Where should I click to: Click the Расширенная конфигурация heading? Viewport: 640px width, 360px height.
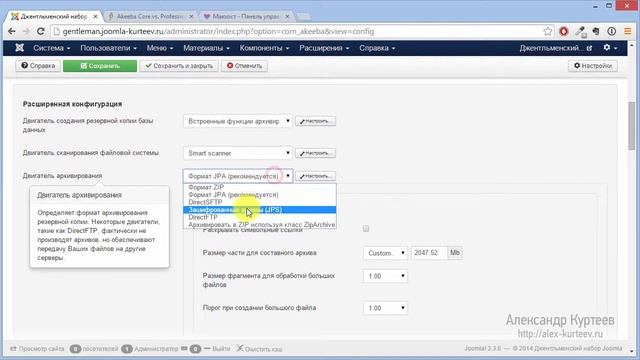tap(72, 104)
